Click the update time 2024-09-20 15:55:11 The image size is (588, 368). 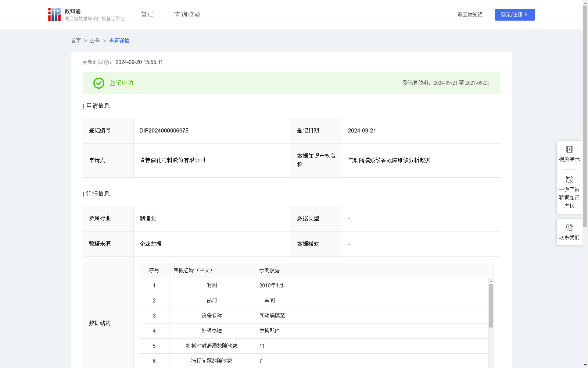coord(139,62)
